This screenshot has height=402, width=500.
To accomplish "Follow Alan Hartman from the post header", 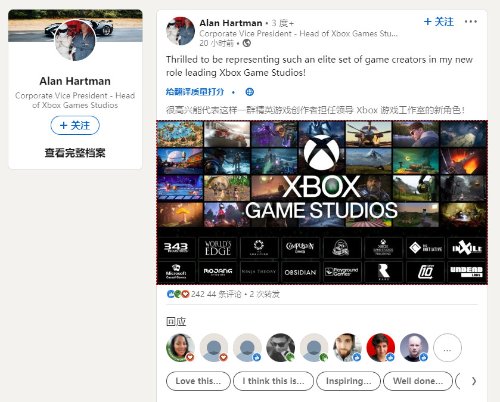I will point(439,22).
